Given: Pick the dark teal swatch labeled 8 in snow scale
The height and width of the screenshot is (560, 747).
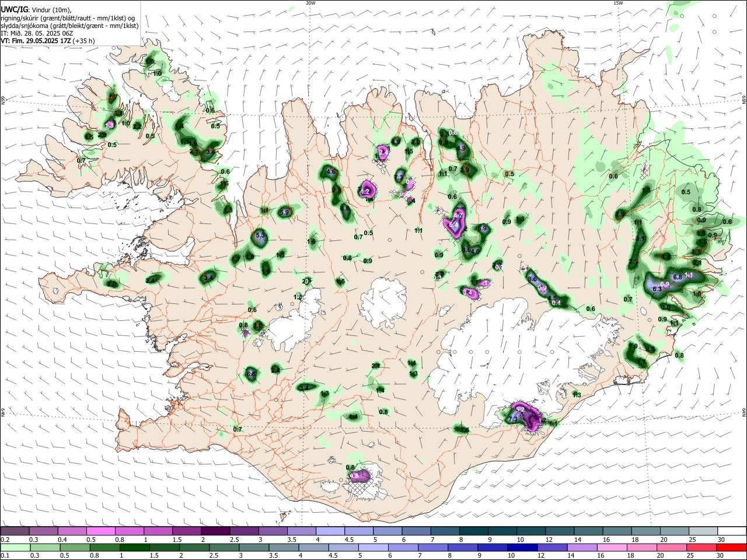Looking at the screenshot, I should coord(473,531).
